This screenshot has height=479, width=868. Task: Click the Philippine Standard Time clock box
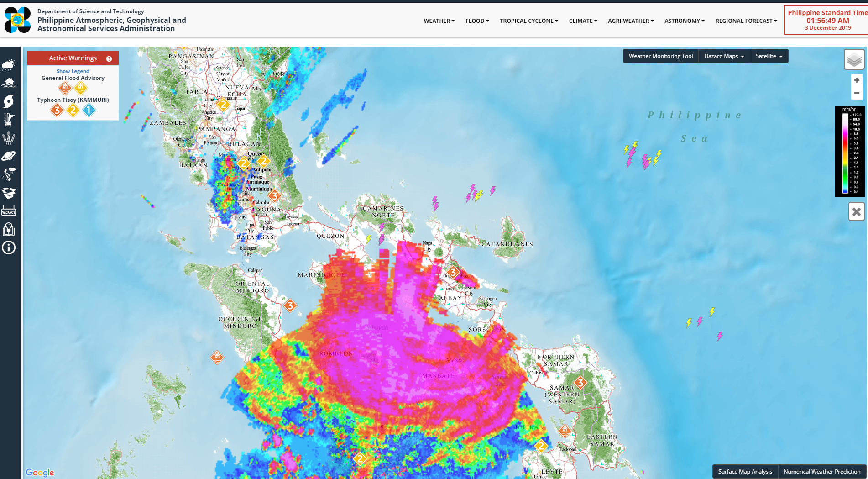(826, 20)
